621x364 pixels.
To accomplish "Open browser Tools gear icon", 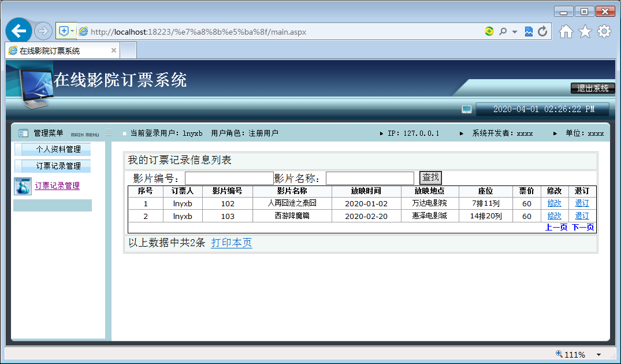I will (604, 31).
